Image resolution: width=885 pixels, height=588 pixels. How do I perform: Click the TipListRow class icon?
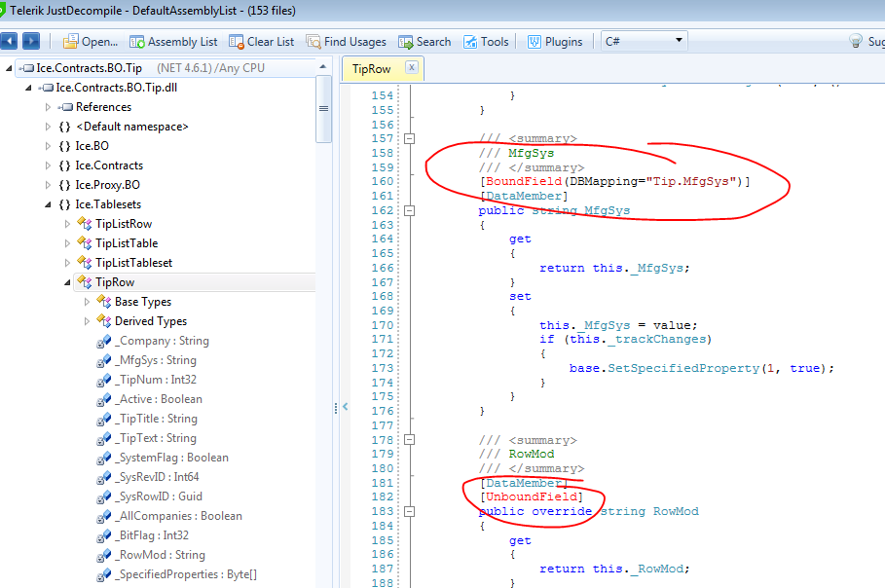click(x=85, y=224)
